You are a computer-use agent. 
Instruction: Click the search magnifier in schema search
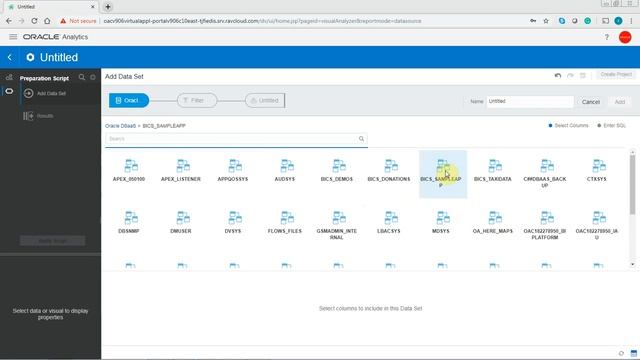click(361, 139)
